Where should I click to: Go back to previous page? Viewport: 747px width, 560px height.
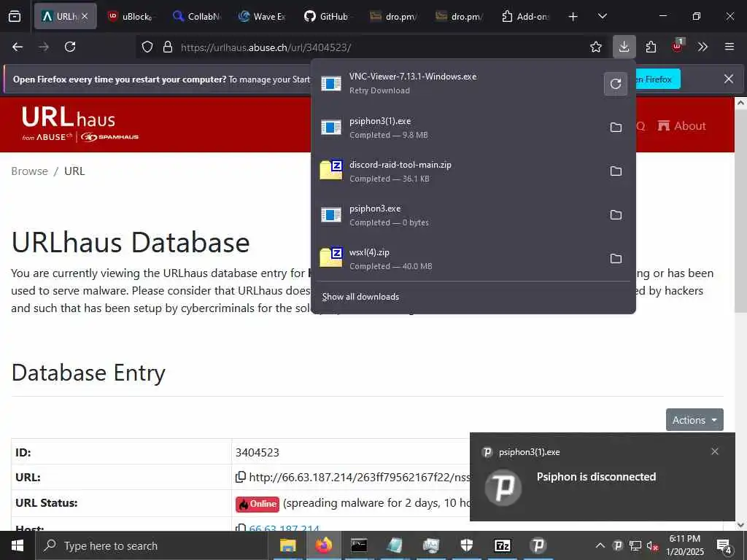[18, 47]
